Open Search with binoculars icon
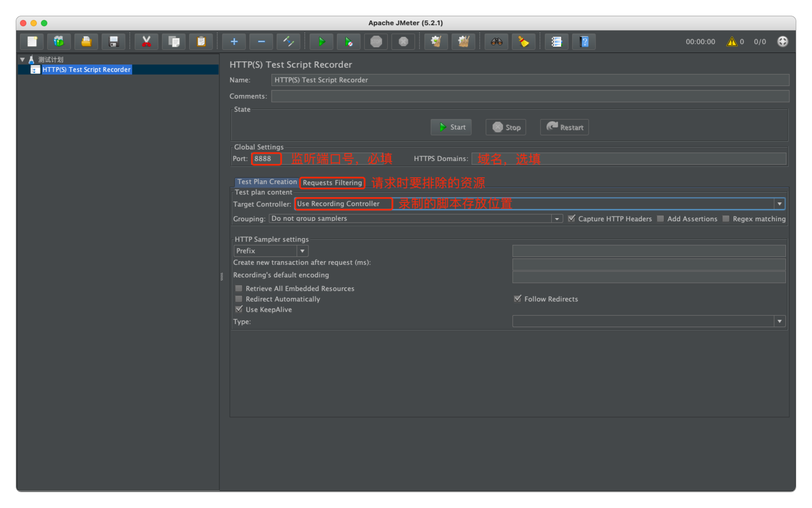 pos(496,41)
